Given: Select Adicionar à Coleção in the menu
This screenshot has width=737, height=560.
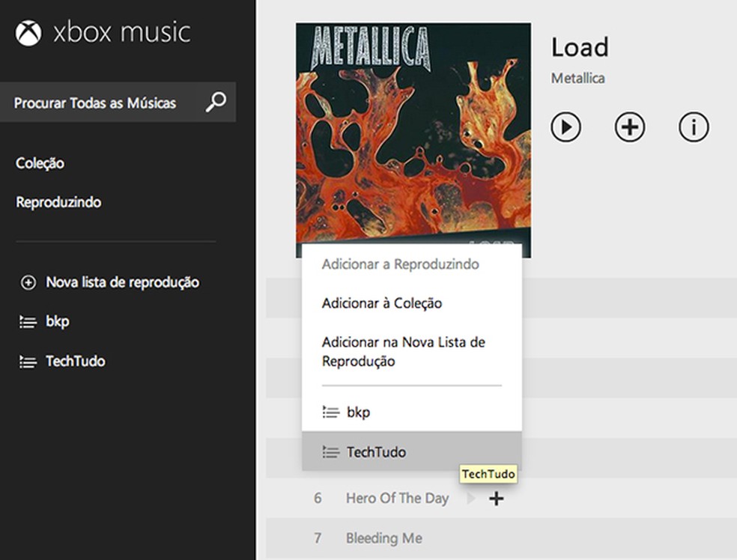Looking at the screenshot, I should [x=382, y=303].
